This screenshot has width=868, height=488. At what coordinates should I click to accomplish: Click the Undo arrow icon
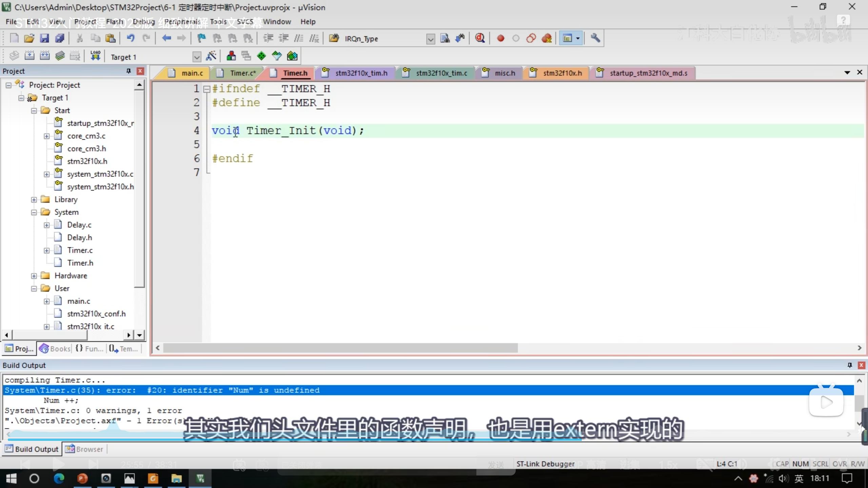pos(131,38)
